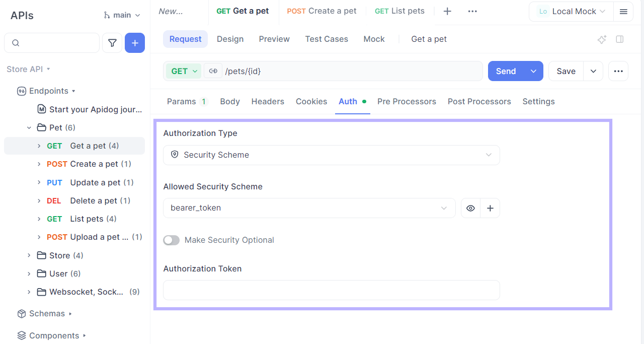Open the Cookies tab

tap(311, 102)
